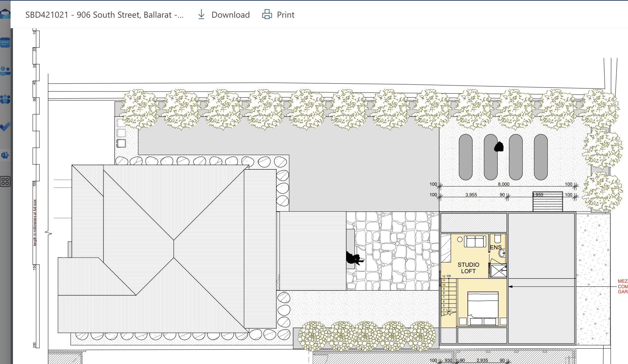Open the Groups icon in sidebar
Screen dimensions: 628x364
(x=5, y=99)
